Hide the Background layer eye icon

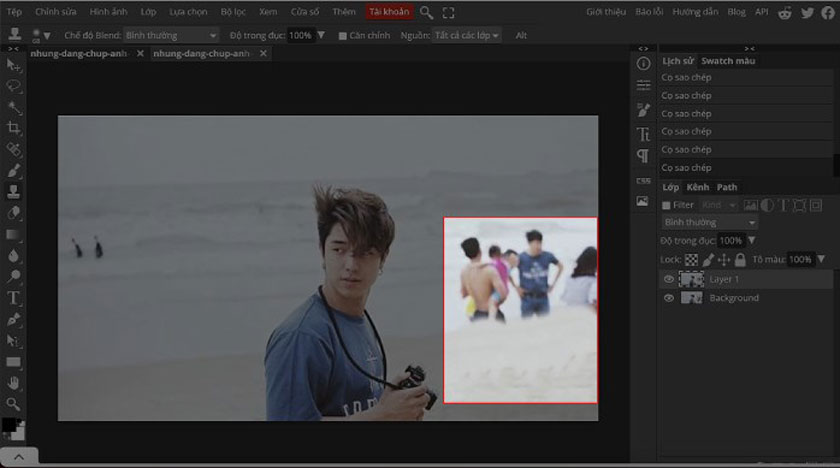coord(669,298)
